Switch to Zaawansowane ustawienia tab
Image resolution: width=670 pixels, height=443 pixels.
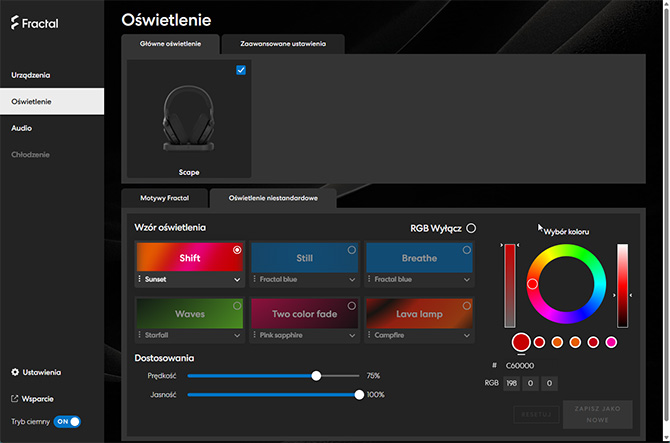pyautogui.click(x=283, y=44)
